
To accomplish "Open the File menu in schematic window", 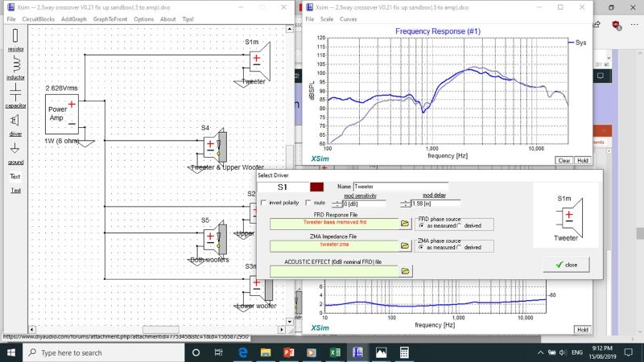I will click(11, 19).
